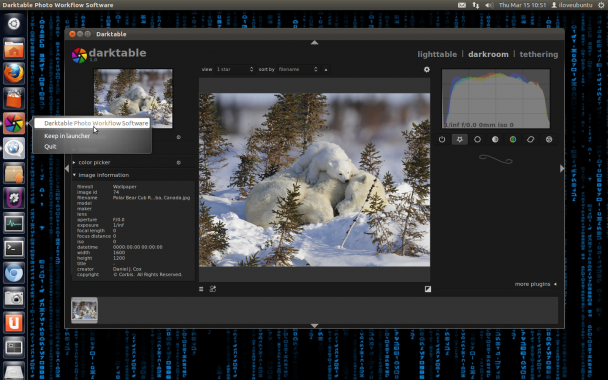Open Home Folder icon in launcher

tap(14, 48)
